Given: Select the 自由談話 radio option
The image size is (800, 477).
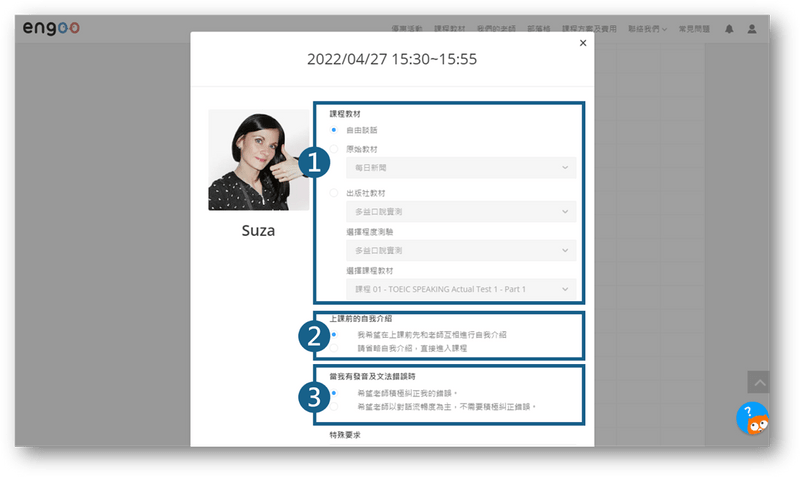Looking at the screenshot, I should (334, 130).
